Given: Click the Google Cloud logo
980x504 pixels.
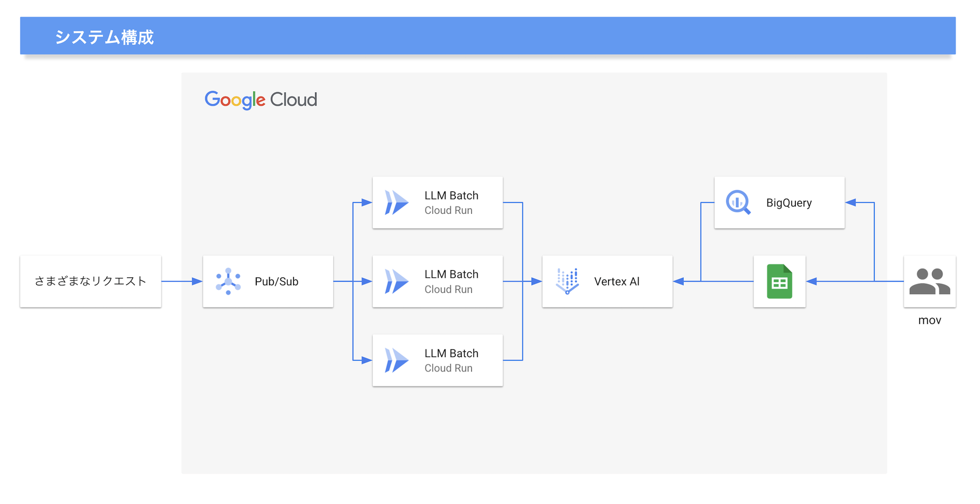Looking at the screenshot, I should click(261, 100).
